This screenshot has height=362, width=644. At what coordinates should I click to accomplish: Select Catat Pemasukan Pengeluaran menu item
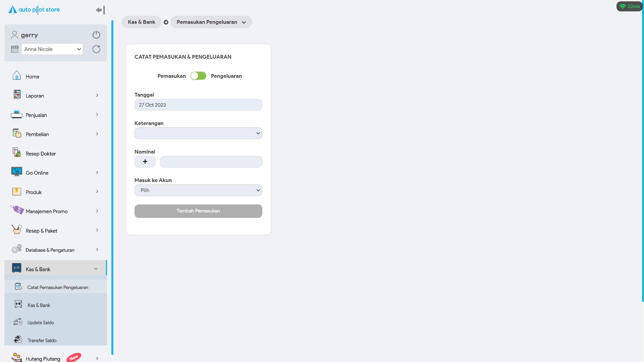click(58, 287)
